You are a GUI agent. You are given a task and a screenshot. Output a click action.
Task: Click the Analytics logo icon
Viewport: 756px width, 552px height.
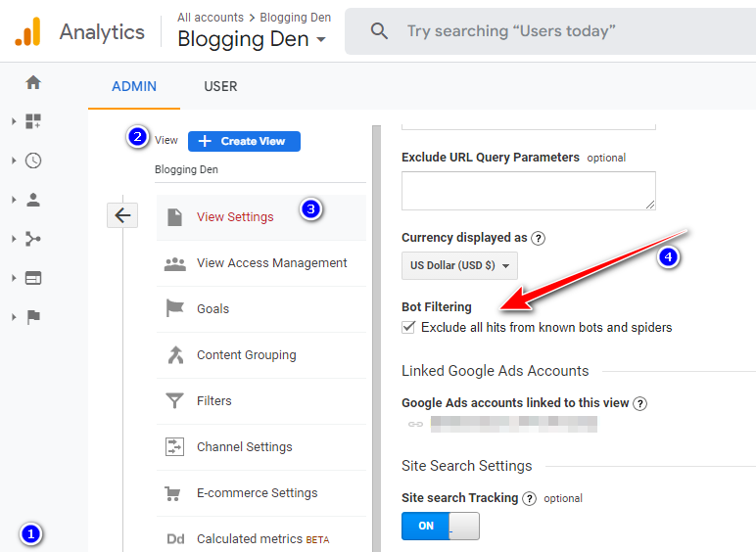27,31
